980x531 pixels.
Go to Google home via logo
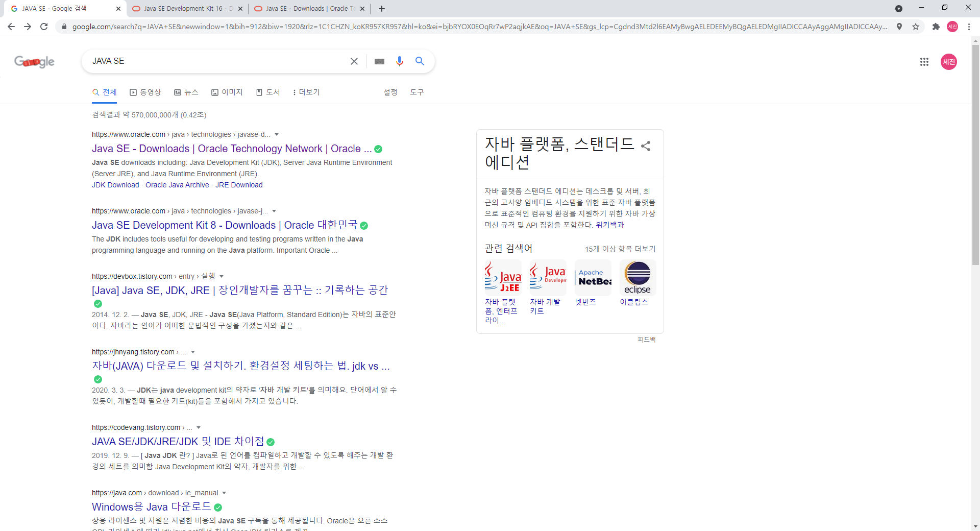tap(34, 62)
